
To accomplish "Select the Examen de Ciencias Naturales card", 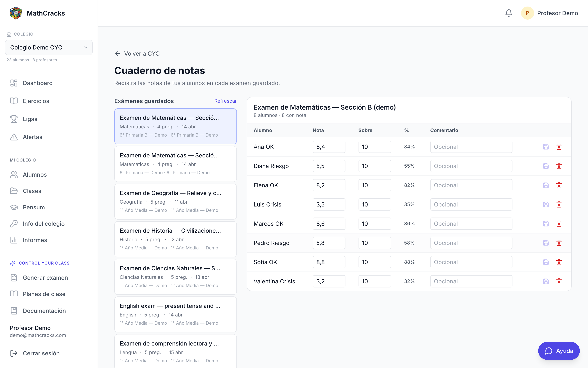I will pos(175,277).
